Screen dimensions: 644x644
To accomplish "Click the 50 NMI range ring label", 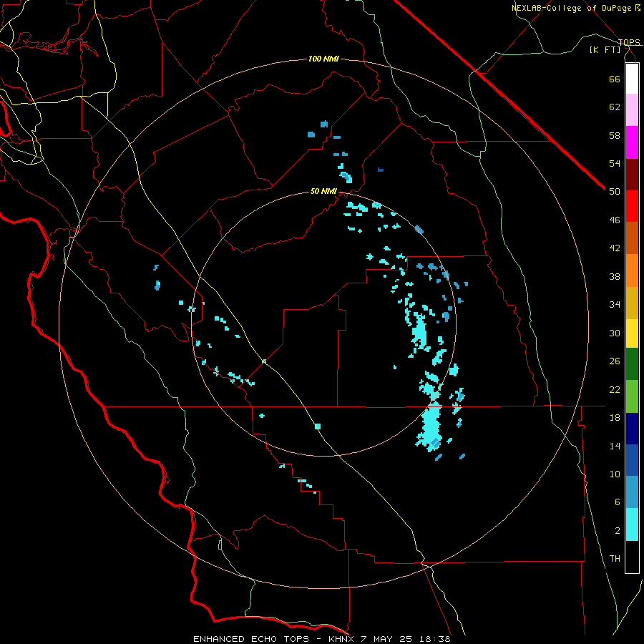I will coord(323,191).
